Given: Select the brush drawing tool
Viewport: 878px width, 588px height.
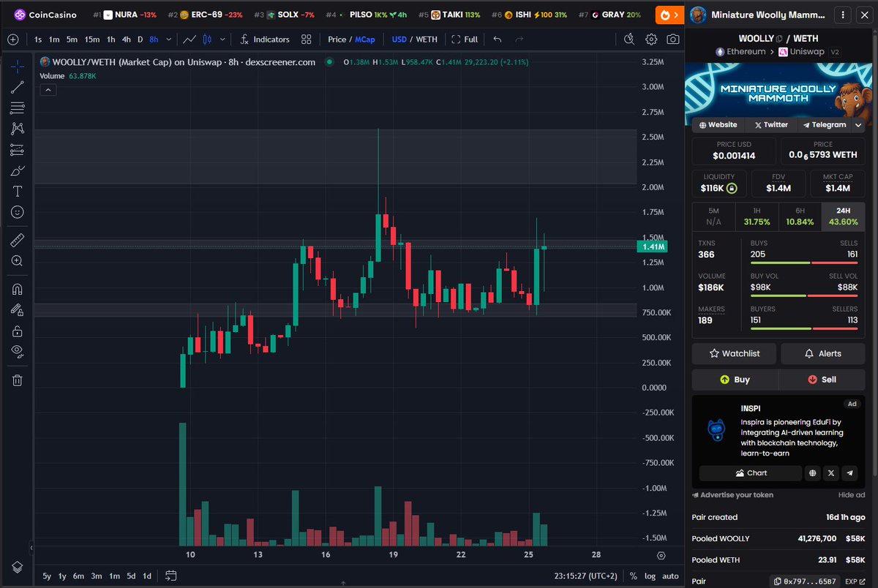Looking at the screenshot, I should point(18,170).
